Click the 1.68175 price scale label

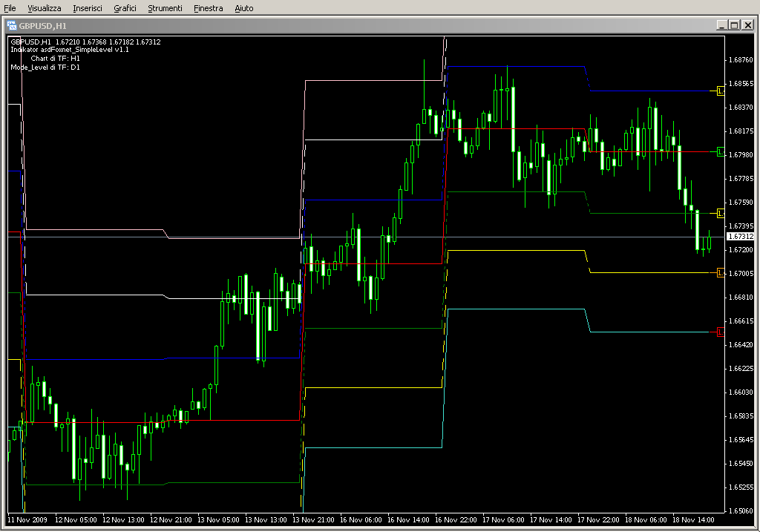click(741, 131)
